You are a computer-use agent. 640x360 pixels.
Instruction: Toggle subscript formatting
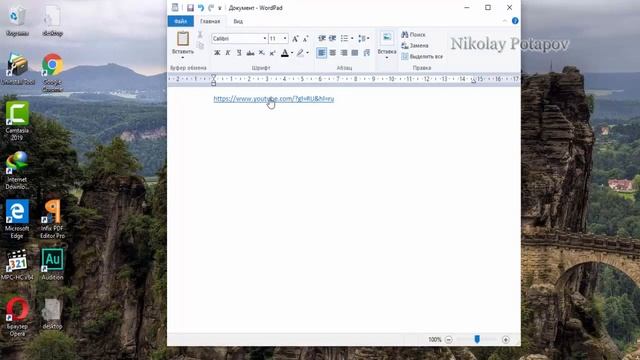pos(262,53)
